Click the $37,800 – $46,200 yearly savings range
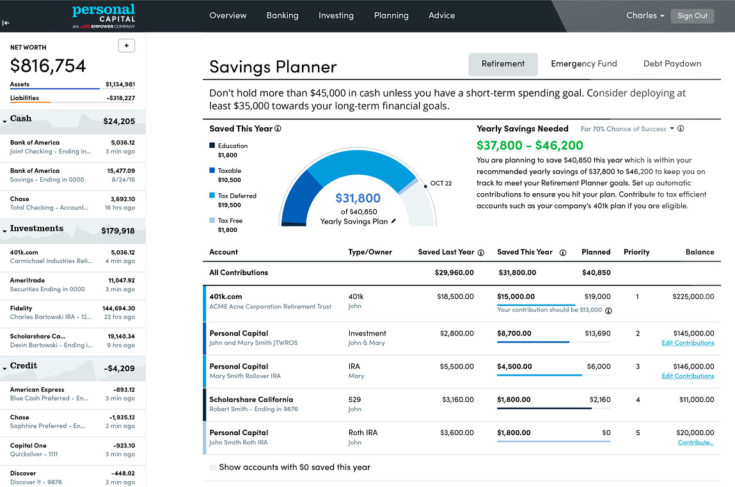The width and height of the screenshot is (735, 487). pyautogui.click(x=530, y=145)
